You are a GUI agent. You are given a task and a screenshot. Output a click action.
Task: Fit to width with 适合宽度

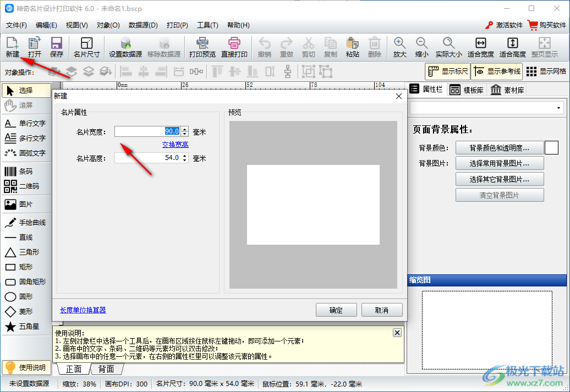click(480, 47)
